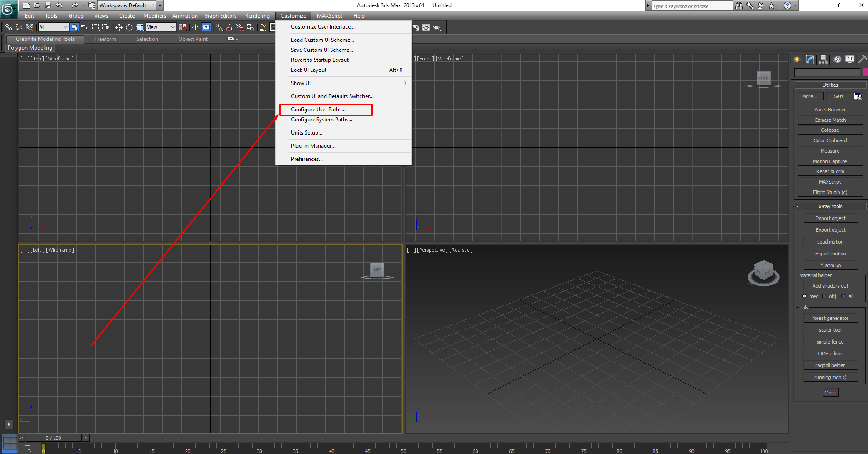Toggle the Spinner Snap icon

pos(251,27)
